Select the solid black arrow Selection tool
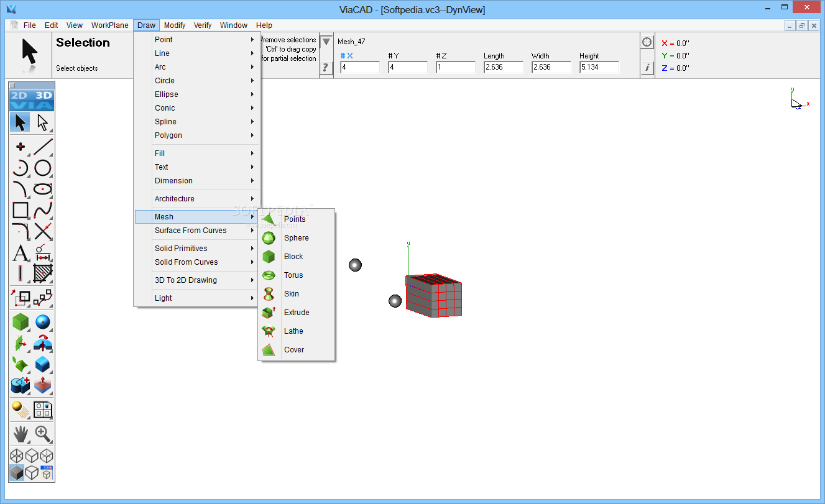This screenshot has width=825, height=504. tap(21, 122)
